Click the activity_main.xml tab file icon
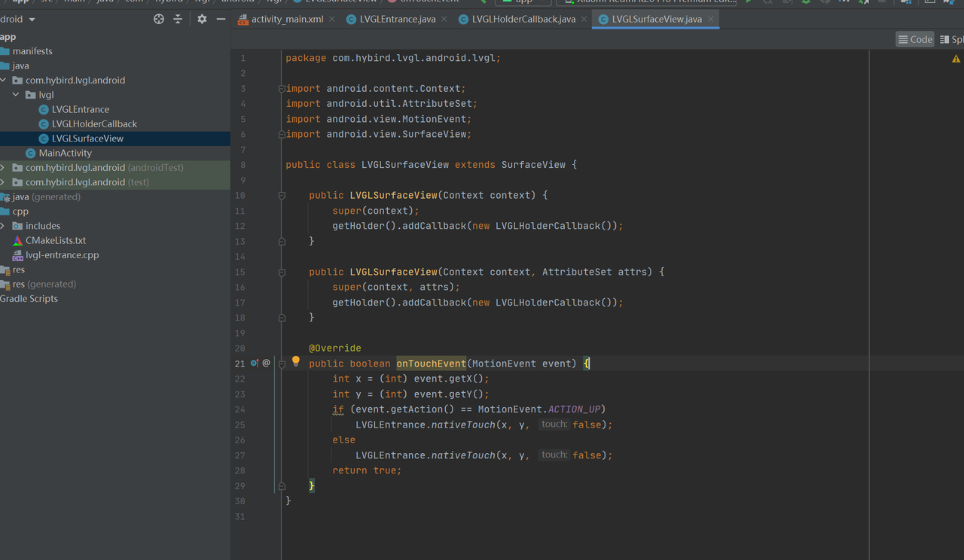This screenshot has height=560, width=964. click(243, 19)
